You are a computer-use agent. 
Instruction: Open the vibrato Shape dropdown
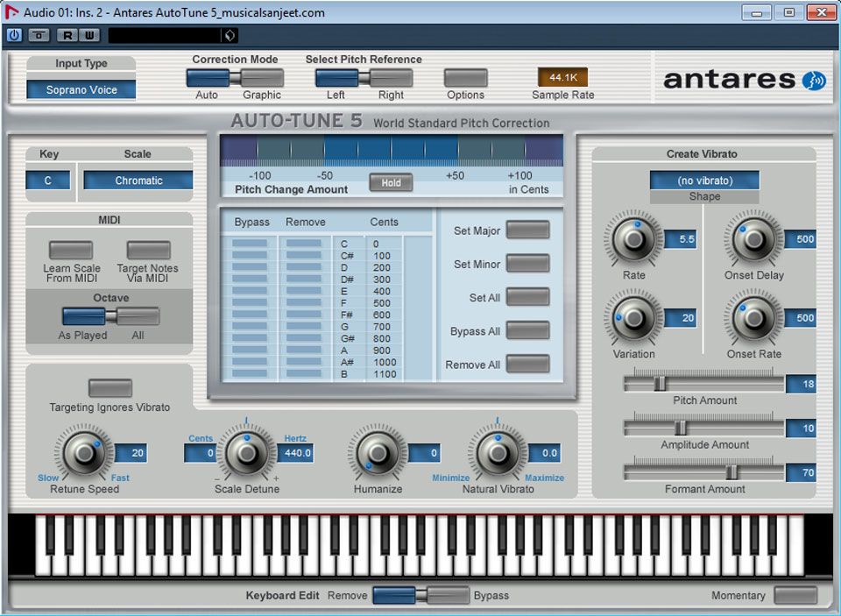[704, 181]
